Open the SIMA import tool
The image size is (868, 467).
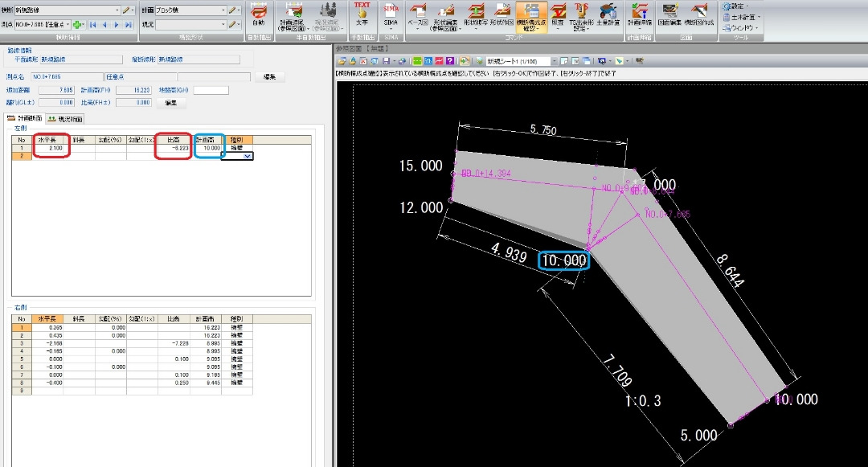[x=391, y=14]
